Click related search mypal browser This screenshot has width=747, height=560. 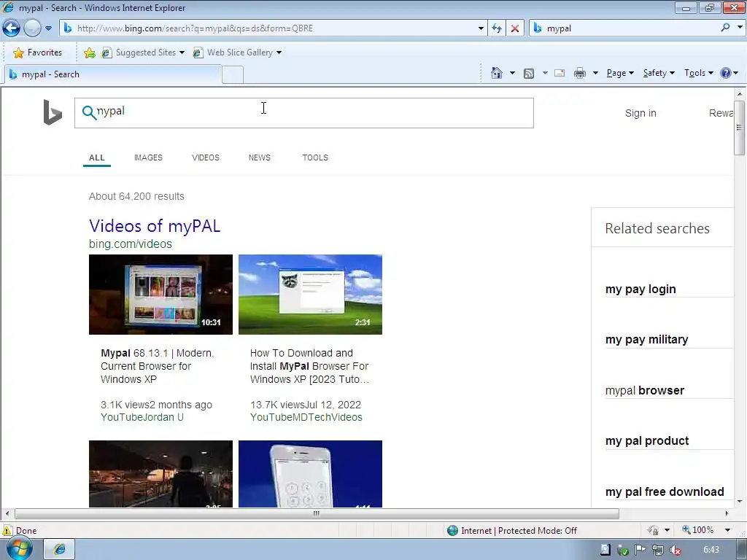pos(645,391)
